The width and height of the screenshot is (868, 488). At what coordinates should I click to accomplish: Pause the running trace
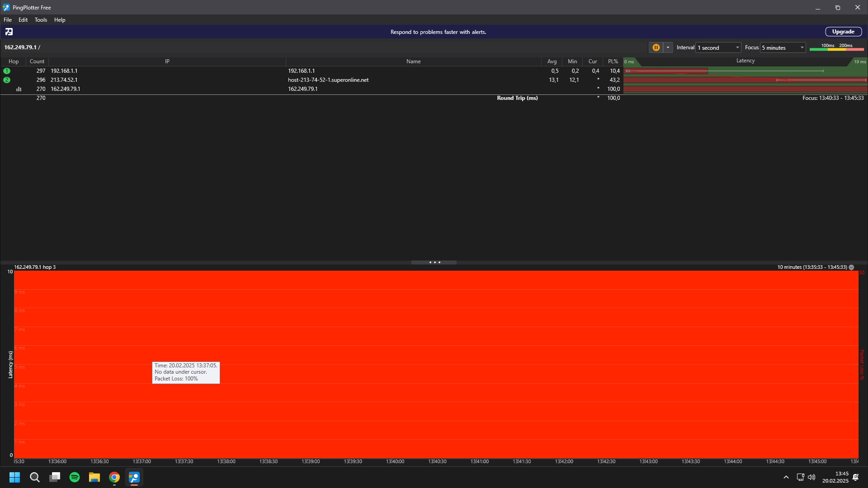coord(656,47)
